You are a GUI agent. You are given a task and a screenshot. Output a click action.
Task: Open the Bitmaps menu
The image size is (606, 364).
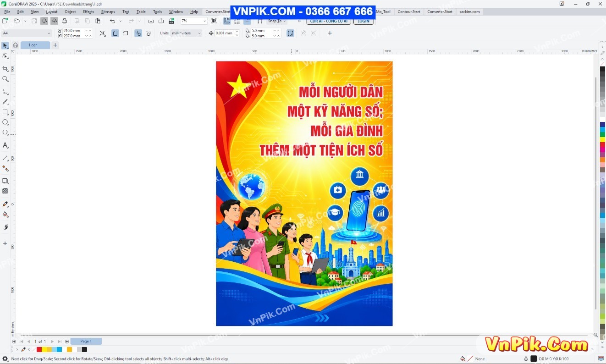click(x=108, y=11)
